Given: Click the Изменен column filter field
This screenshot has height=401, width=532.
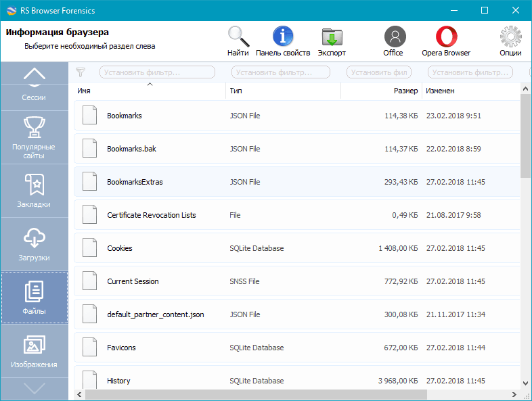Looking at the screenshot, I should (x=470, y=72).
